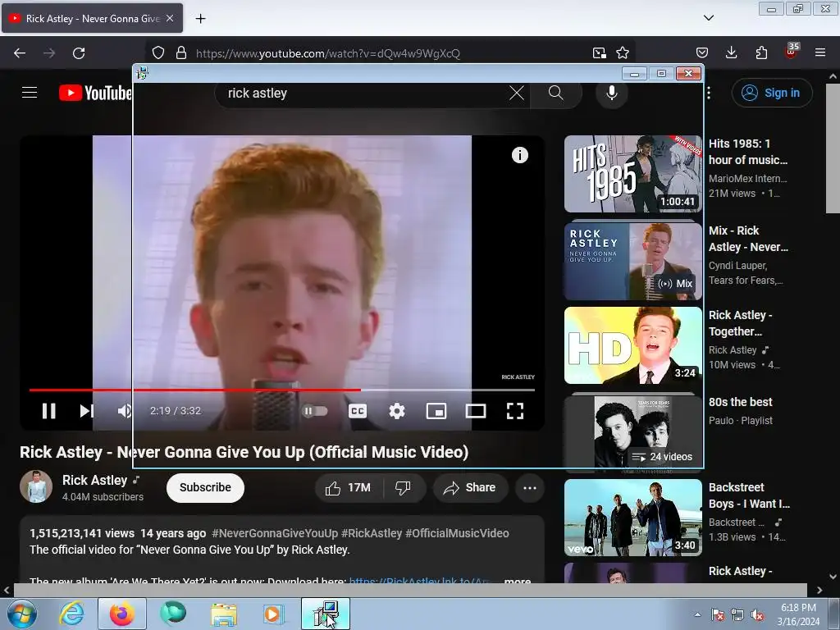This screenshot has width=840, height=630.
Task: Open Hits 1985 video thumbnail
Action: pos(632,174)
